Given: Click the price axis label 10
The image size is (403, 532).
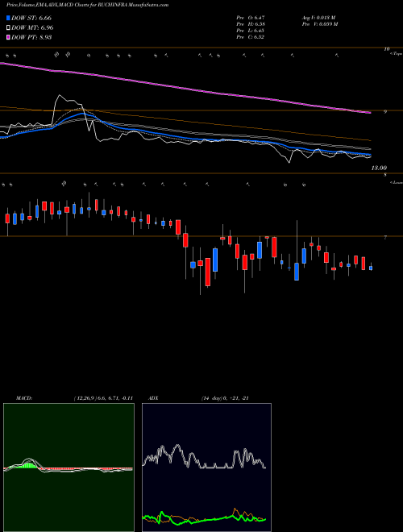Looking at the screenshot, I should 387,49.
